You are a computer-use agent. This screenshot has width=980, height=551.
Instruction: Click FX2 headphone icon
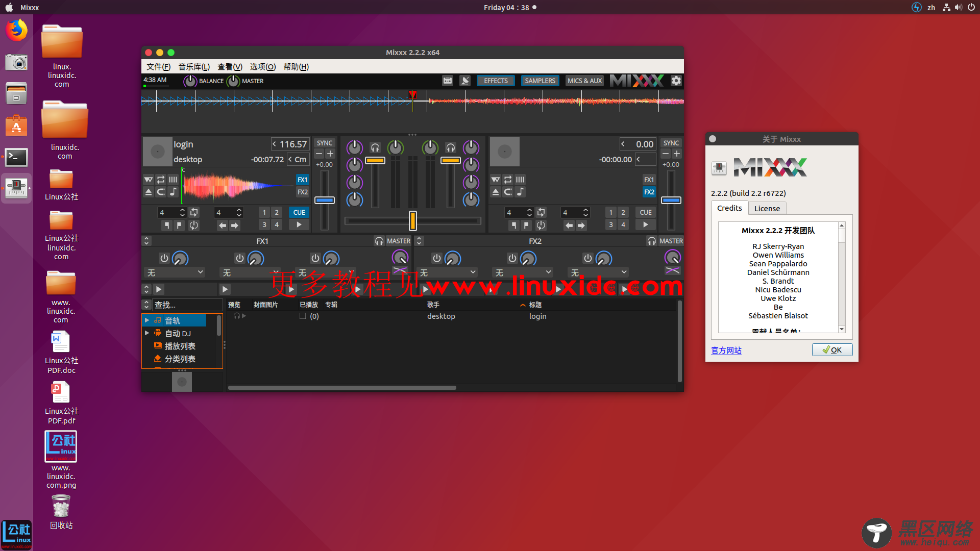tap(652, 241)
